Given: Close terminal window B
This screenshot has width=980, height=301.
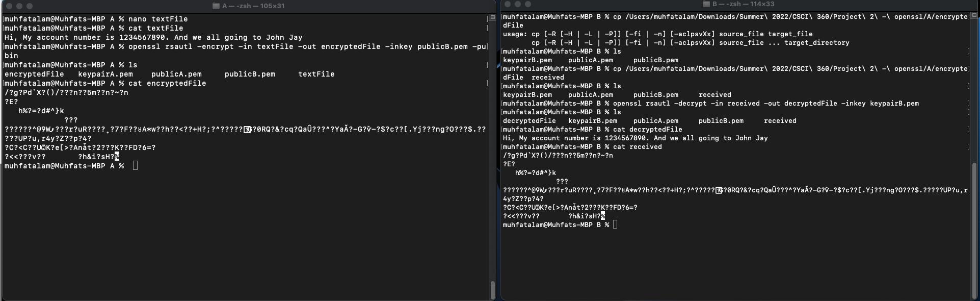Looking at the screenshot, I should (x=508, y=4).
